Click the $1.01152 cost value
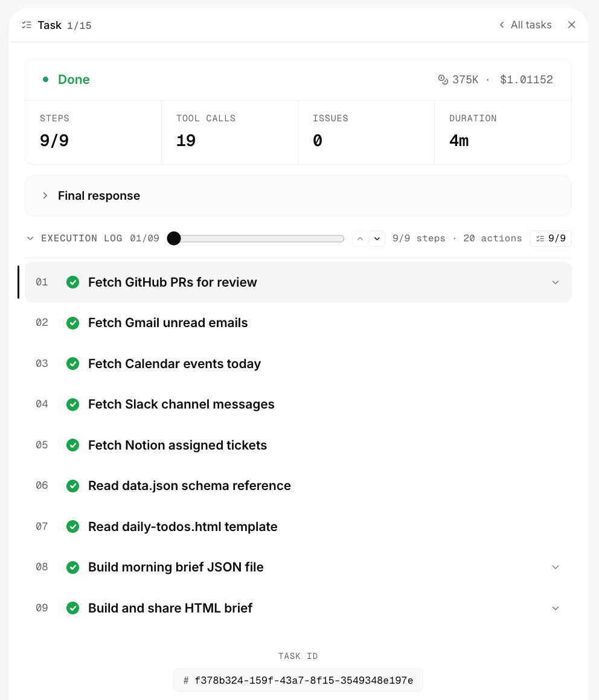The height and width of the screenshot is (700, 599). coord(526,80)
